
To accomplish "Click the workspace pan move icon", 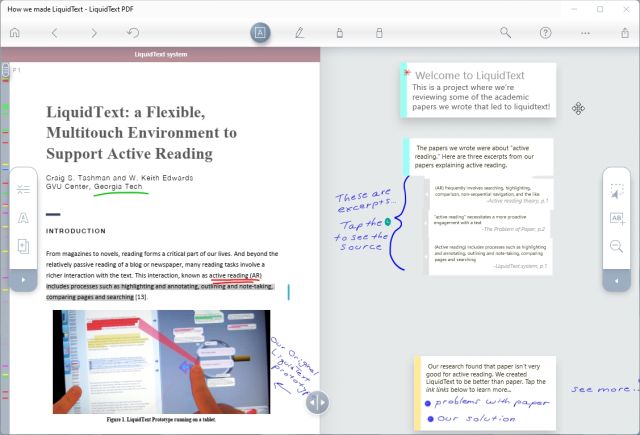I will point(578,109).
